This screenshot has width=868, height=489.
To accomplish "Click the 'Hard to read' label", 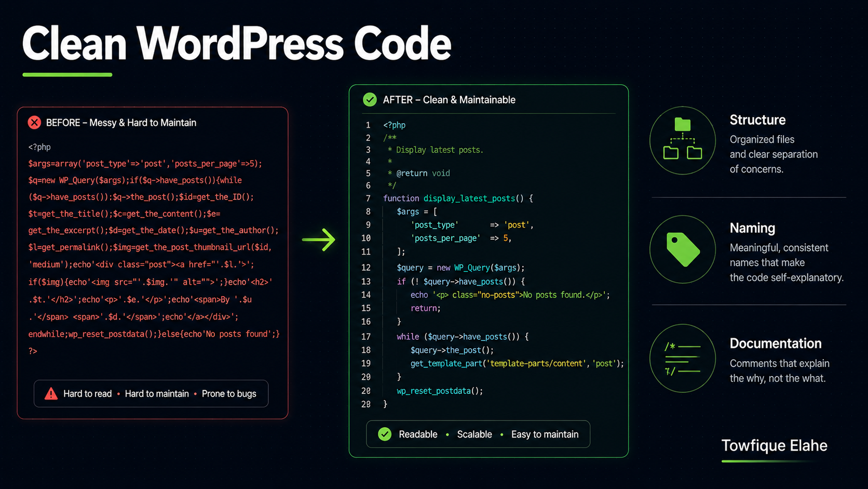I will click(x=87, y=394).
